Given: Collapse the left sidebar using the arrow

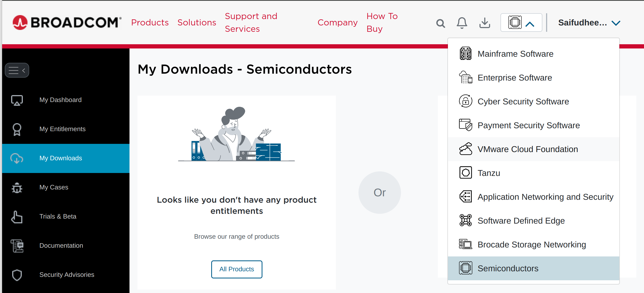Looking at the screenshot, I should pyautogui.click(x=24, y=70).
